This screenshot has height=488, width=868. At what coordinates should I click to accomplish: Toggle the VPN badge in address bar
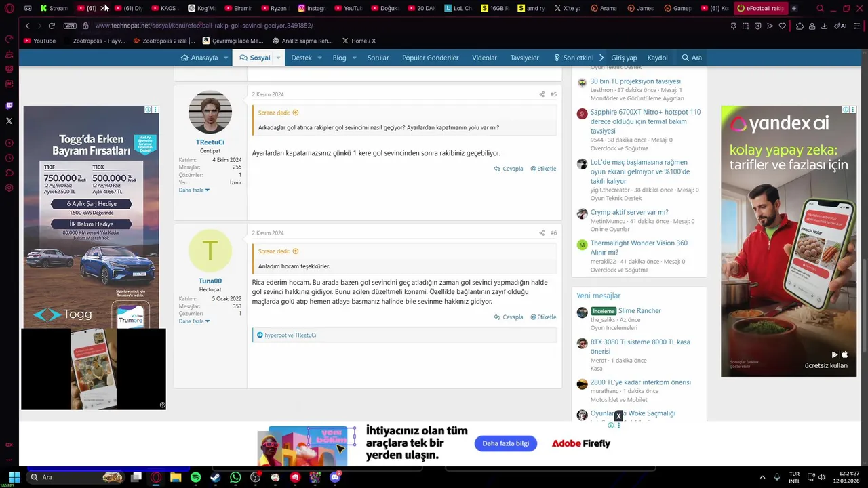click(70, 26)
